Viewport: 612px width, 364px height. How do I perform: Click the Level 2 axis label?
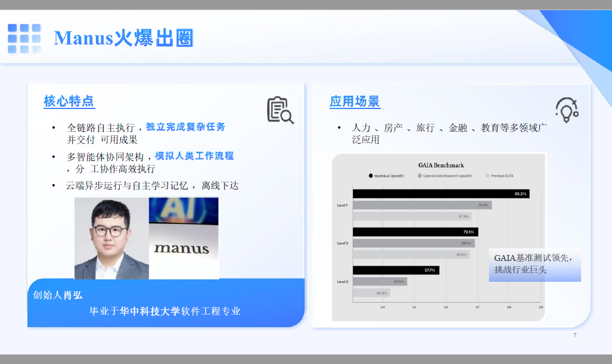(x=342, y=244)
